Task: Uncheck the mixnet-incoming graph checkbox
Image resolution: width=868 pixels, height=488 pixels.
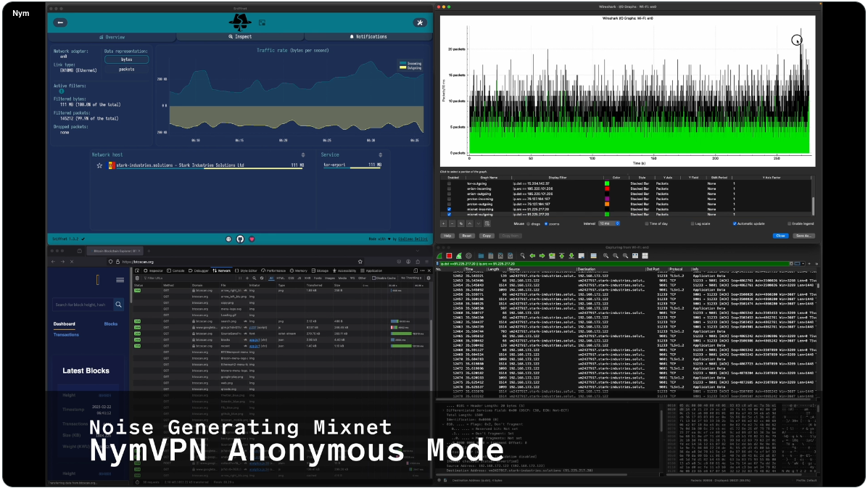Action: (x=449, y=209)
